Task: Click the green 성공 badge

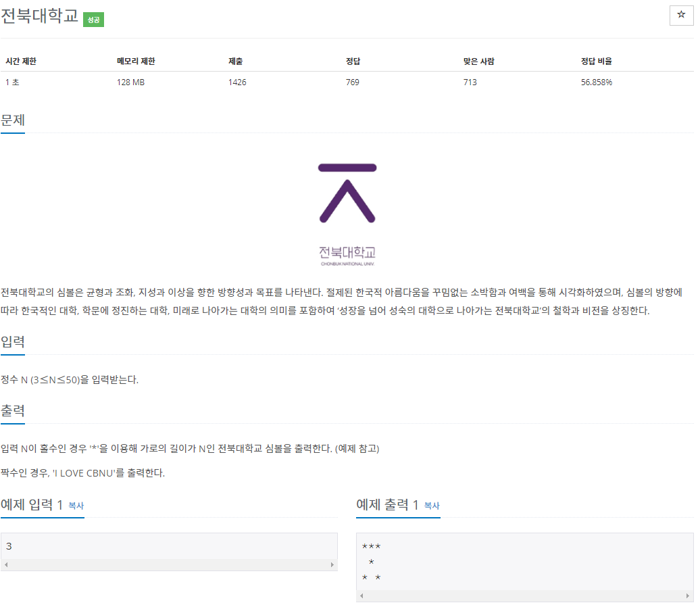Action: (x=93, y=20)
